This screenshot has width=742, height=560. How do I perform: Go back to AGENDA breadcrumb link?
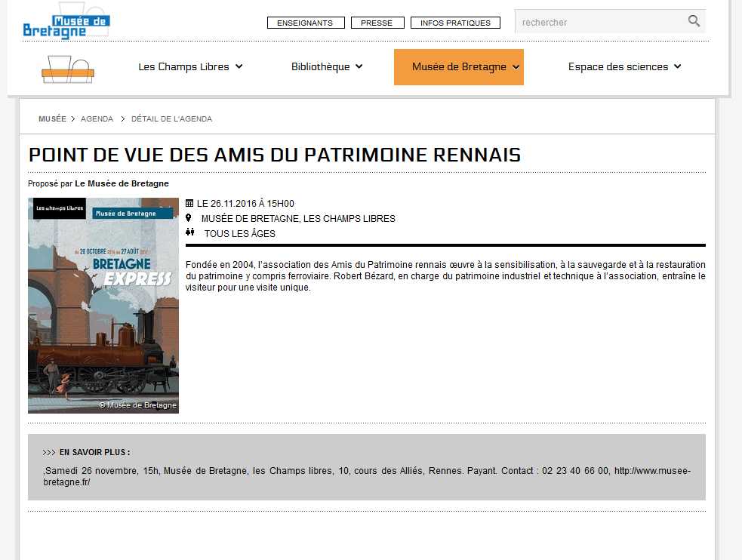(x=97, y=119)
